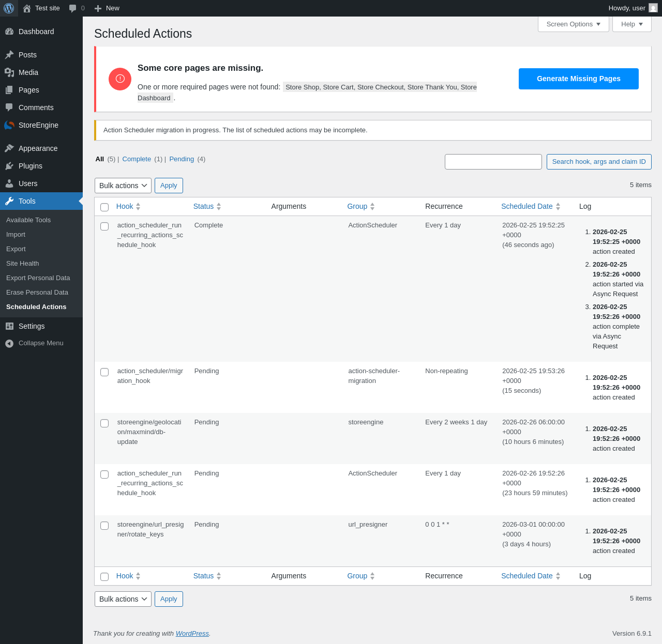
Task: Check the select-all checkbox in table header
Action: (104, 207)
